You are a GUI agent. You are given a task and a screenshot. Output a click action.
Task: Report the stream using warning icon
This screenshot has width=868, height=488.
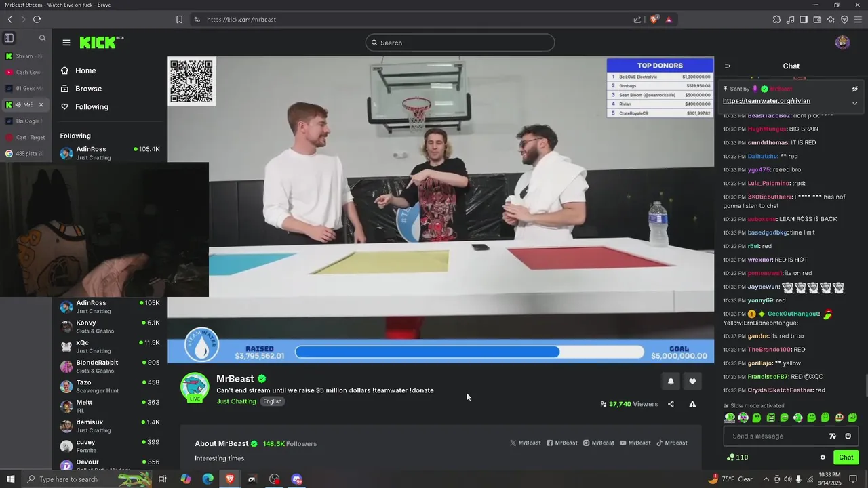692,404
